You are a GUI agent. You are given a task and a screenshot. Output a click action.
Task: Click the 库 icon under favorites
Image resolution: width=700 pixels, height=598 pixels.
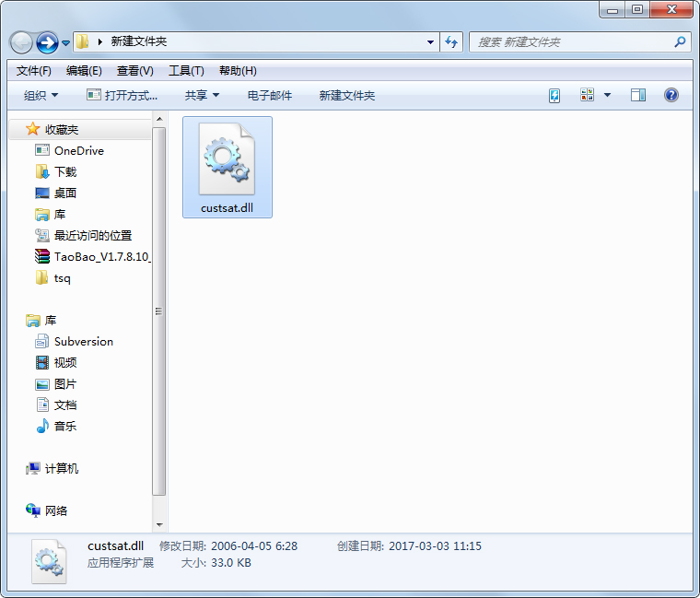point(42,215)
